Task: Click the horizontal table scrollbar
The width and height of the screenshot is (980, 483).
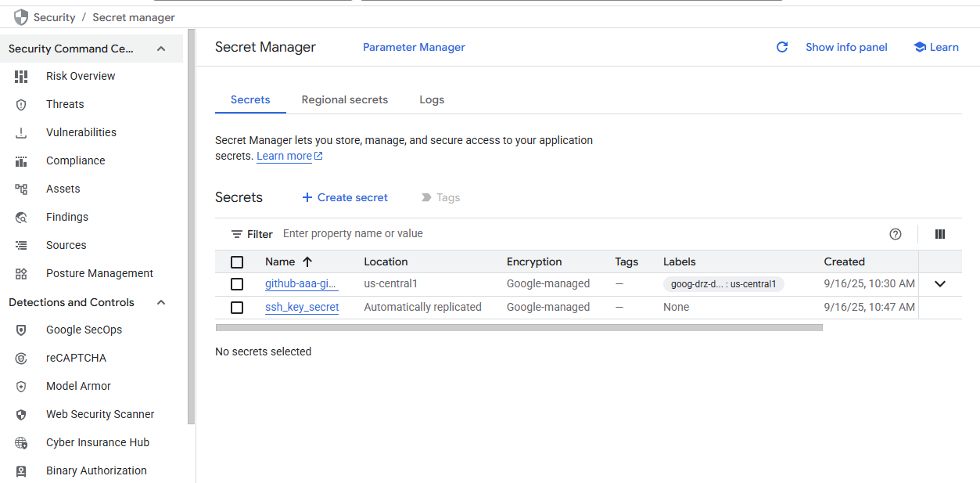Action: [519, 328]
